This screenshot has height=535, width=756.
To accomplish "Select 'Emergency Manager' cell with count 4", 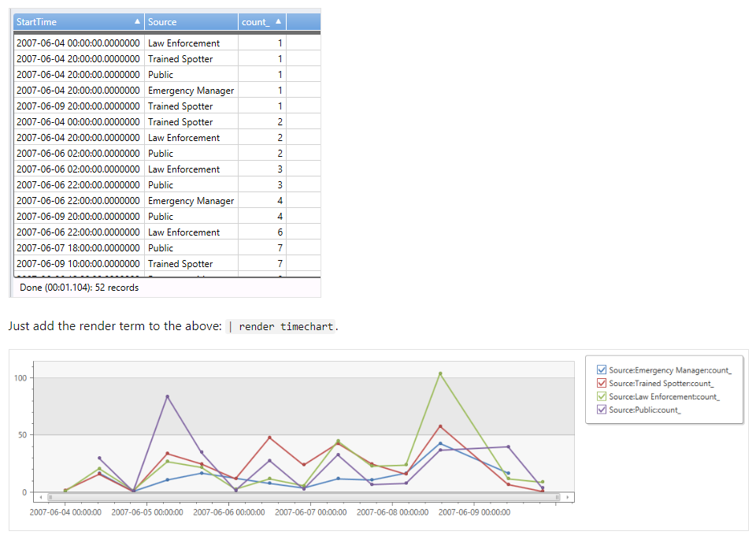I will click(191, 201).
